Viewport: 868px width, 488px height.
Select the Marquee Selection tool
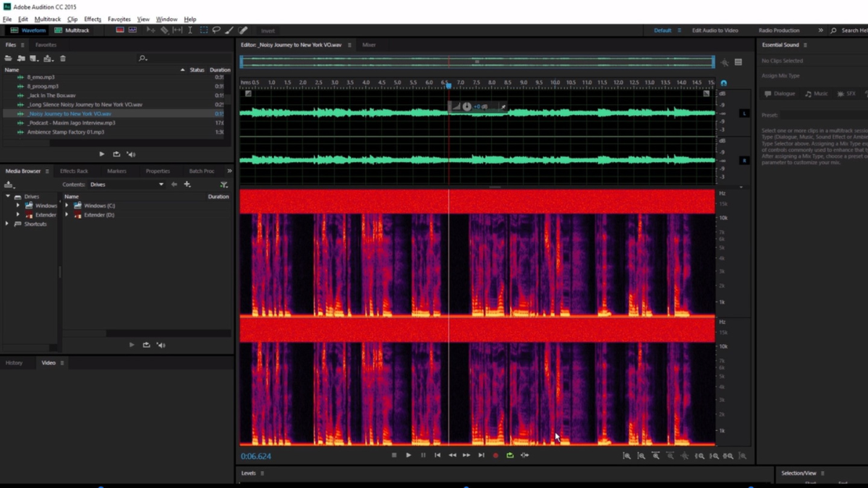tap(204, 30)
